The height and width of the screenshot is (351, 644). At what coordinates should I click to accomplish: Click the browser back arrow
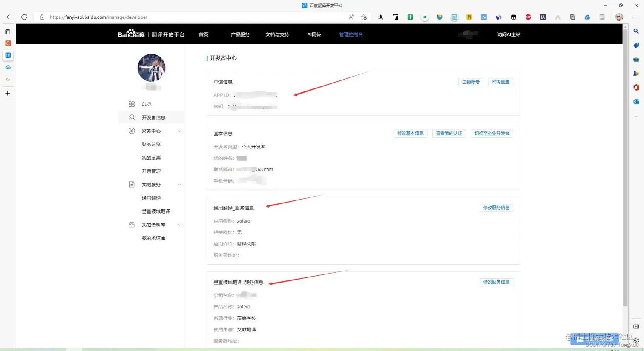(9, 17)
